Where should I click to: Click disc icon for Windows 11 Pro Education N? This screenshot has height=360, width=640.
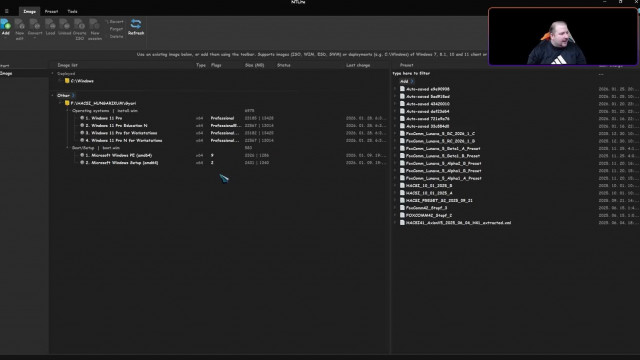82,125
